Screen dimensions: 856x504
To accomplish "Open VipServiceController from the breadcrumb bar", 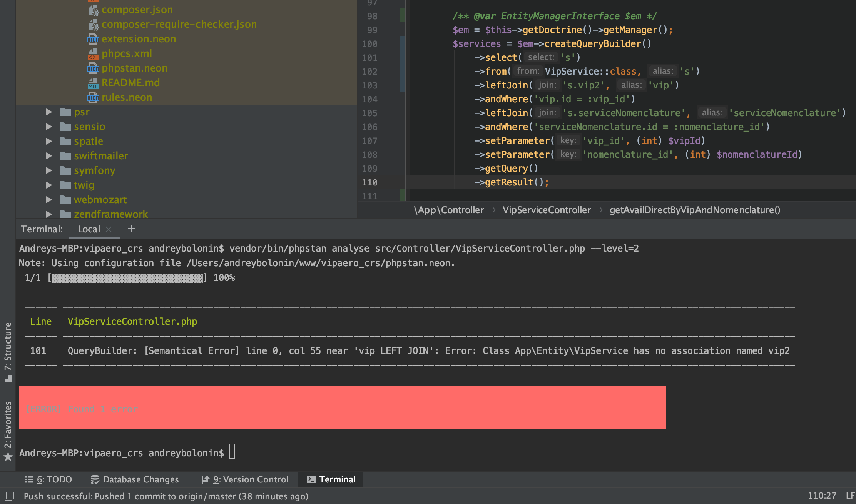I will (x=547, y=210).
